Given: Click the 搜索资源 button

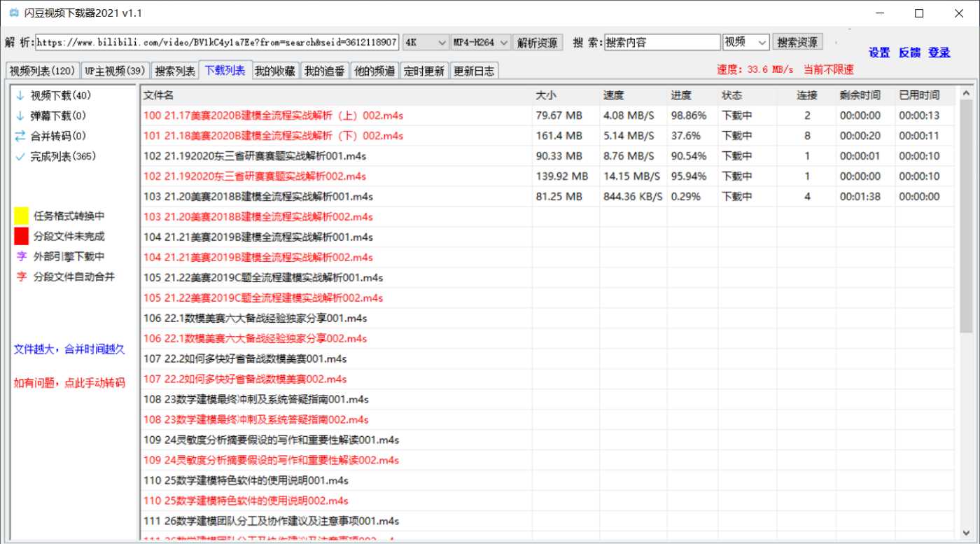Looking at the screenshot, I should 797,42.
